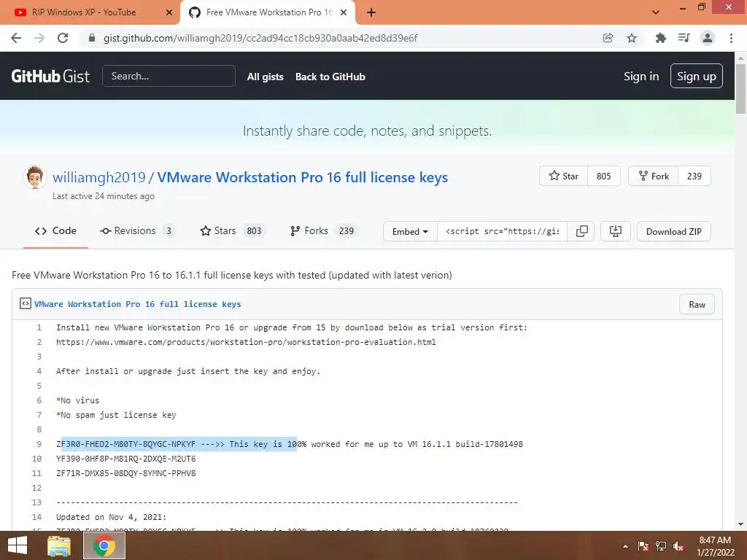Open the Stars tab
This screenshot has height=560, width=747.
pos(233,231)
